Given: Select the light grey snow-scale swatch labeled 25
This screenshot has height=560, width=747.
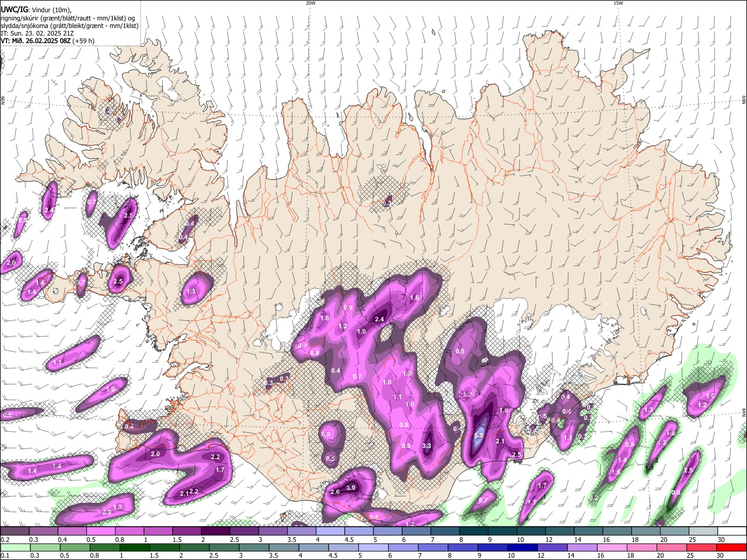Looking at the screenshot, I should 703,531.
